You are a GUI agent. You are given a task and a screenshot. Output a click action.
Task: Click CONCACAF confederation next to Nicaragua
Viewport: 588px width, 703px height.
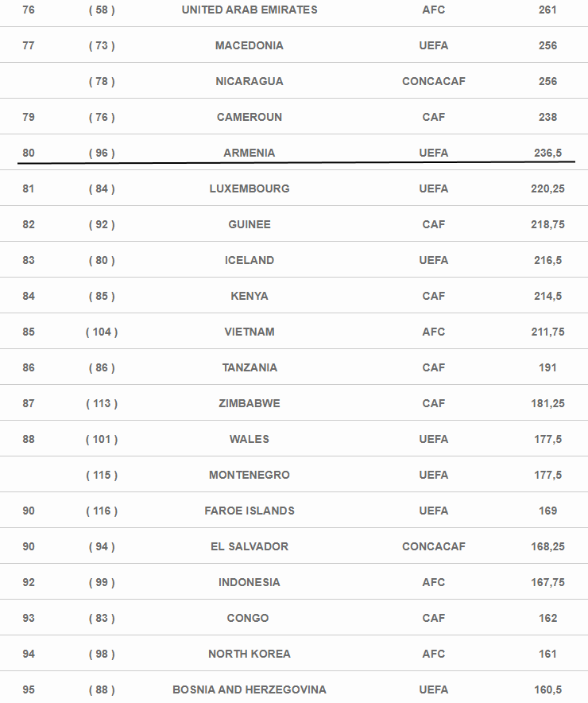(434, 82)
